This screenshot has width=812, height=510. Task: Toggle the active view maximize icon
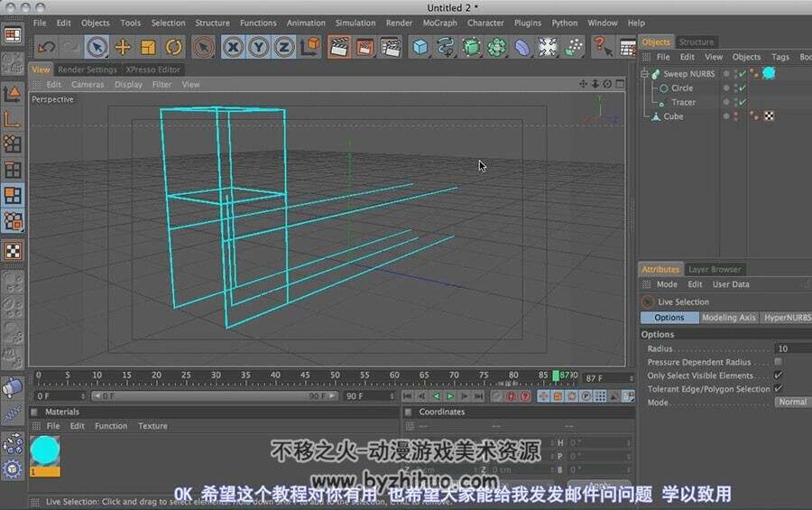pos(620,84)
